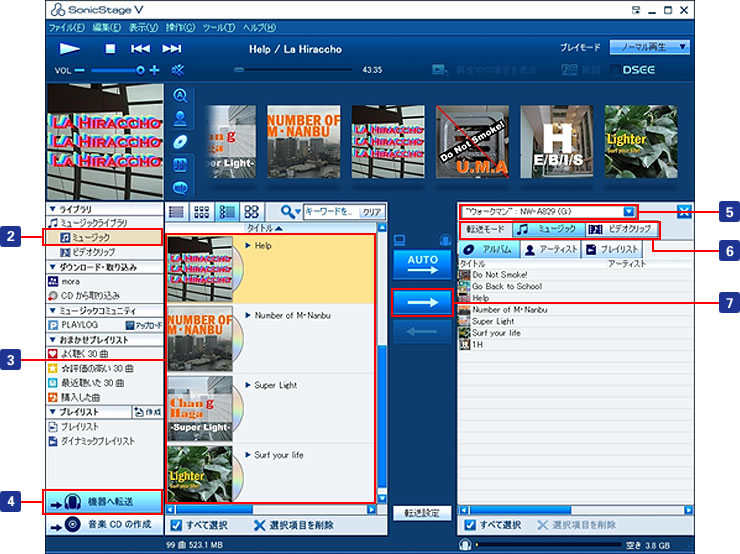The image size is (740, 554).
Task: Open the ヘルプ menu
Action: pos(259,27)
